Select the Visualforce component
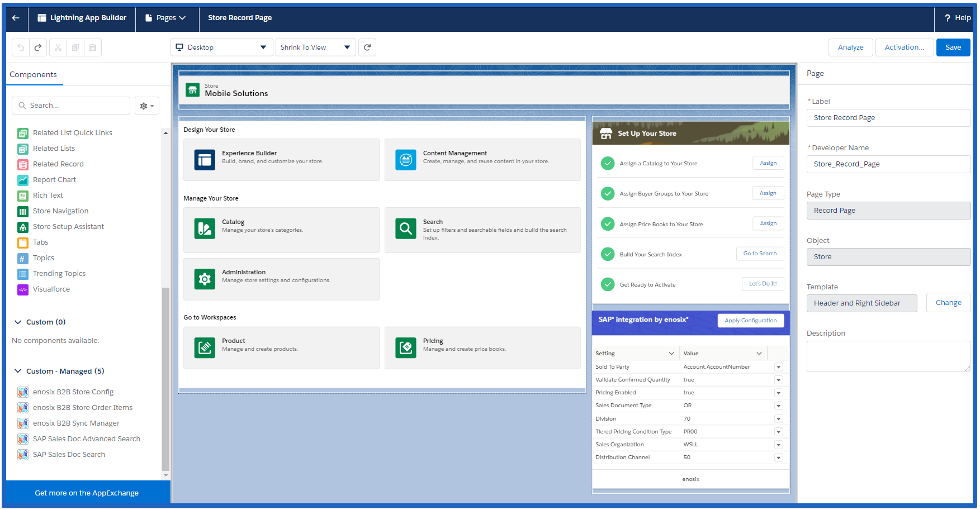 [51, 289]
